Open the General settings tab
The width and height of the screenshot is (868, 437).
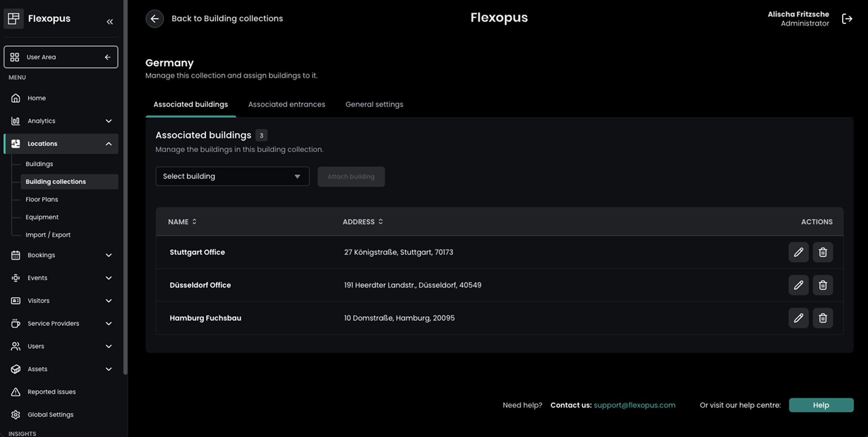tap(374, 104)
